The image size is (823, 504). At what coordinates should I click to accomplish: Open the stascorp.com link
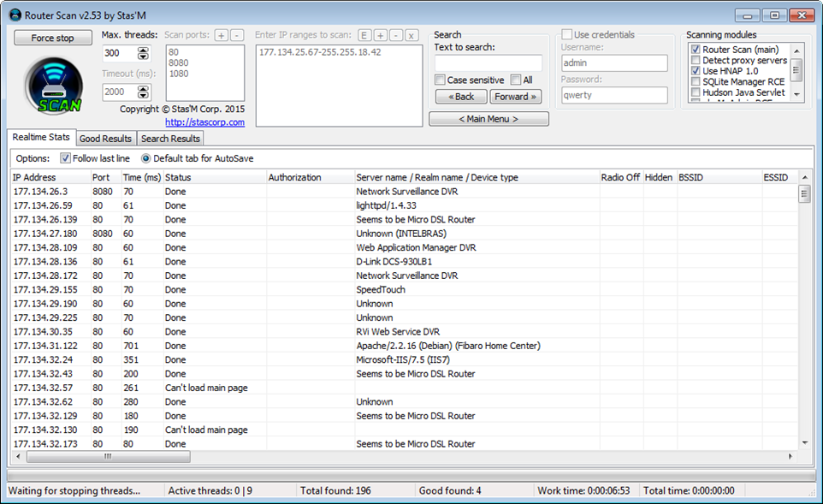coord(204,122)
